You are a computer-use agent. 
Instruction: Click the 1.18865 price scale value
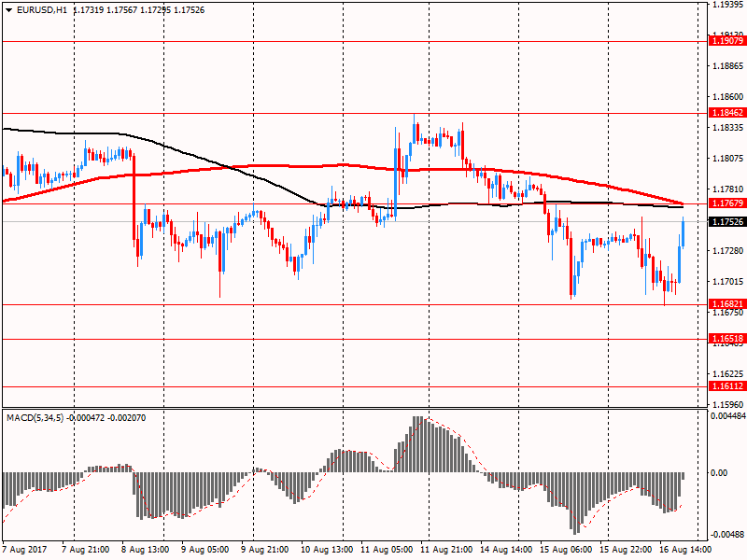728,65
